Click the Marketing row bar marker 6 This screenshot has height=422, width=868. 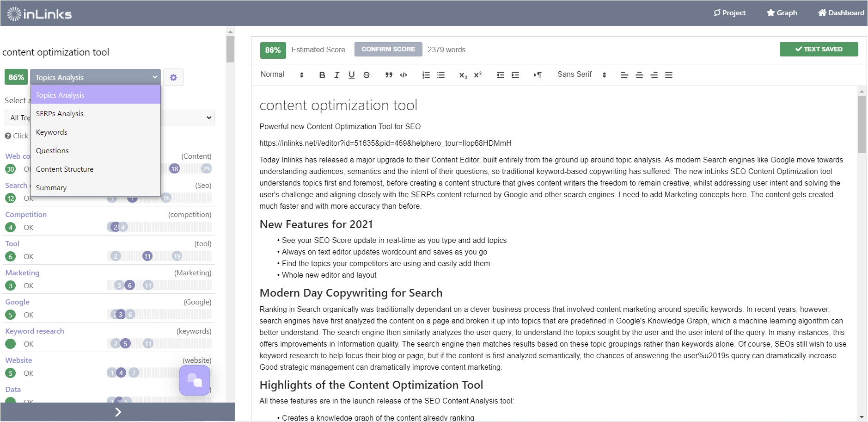(130, 285)
